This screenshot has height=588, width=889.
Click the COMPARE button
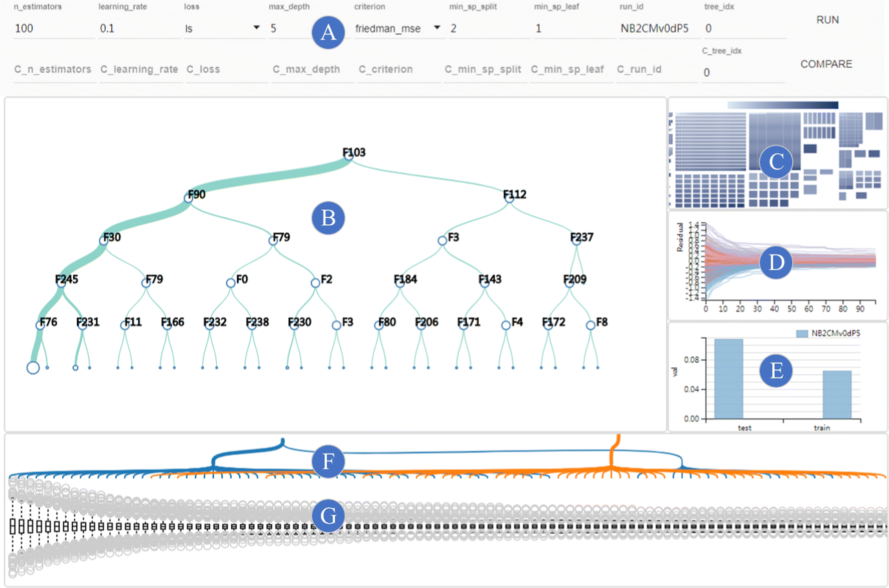(x=826, y=64)
